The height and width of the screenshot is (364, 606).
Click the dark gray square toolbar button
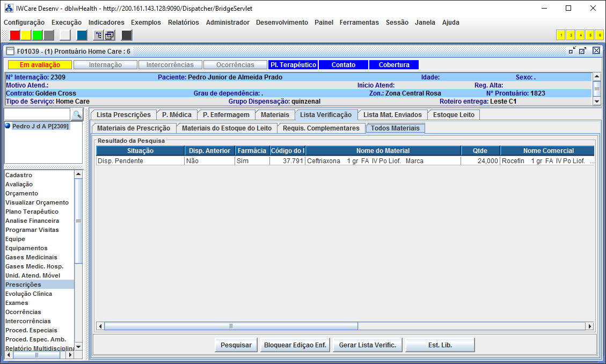127,35
